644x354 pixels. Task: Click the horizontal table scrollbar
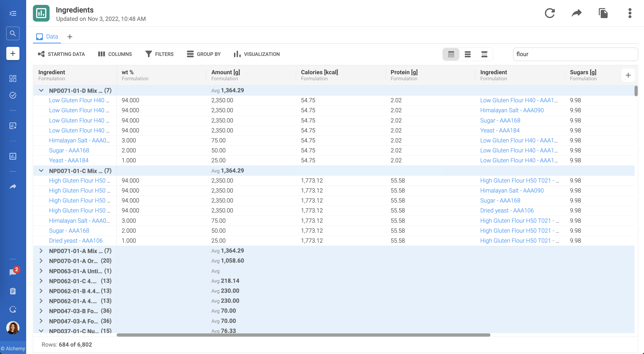tap(303, 335)
